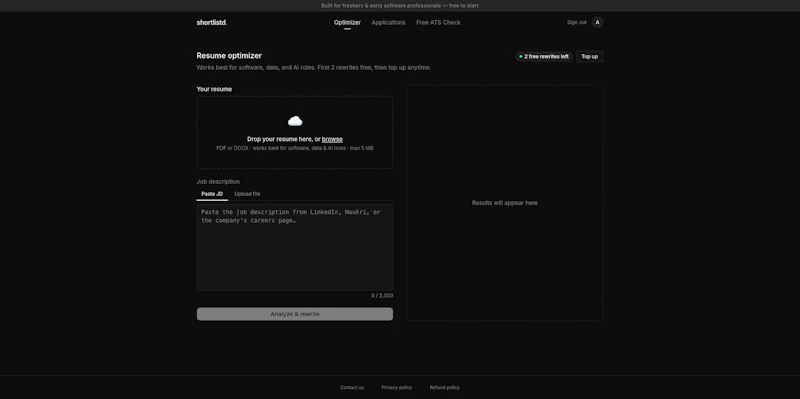Click the 'Job description' label
This screenshot has width=800, height=399.
(218, 182)
